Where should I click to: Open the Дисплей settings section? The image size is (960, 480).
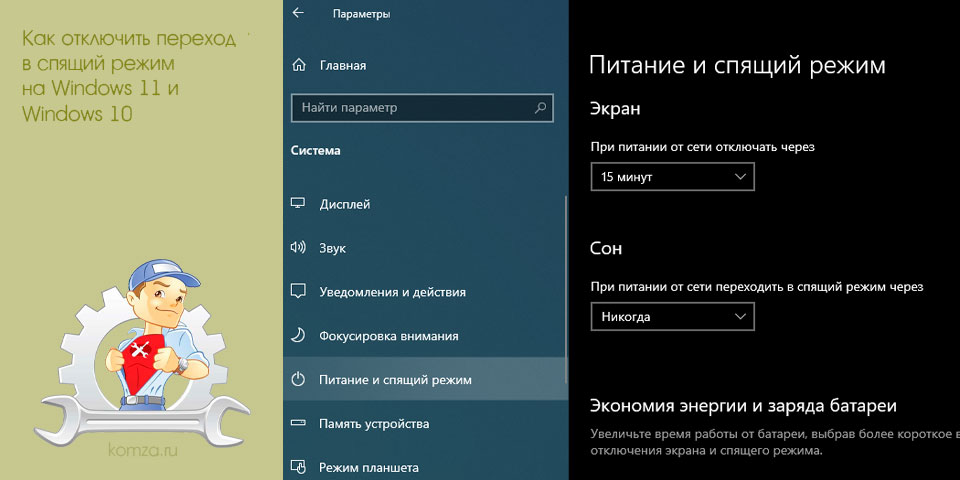tap(345, 204)
